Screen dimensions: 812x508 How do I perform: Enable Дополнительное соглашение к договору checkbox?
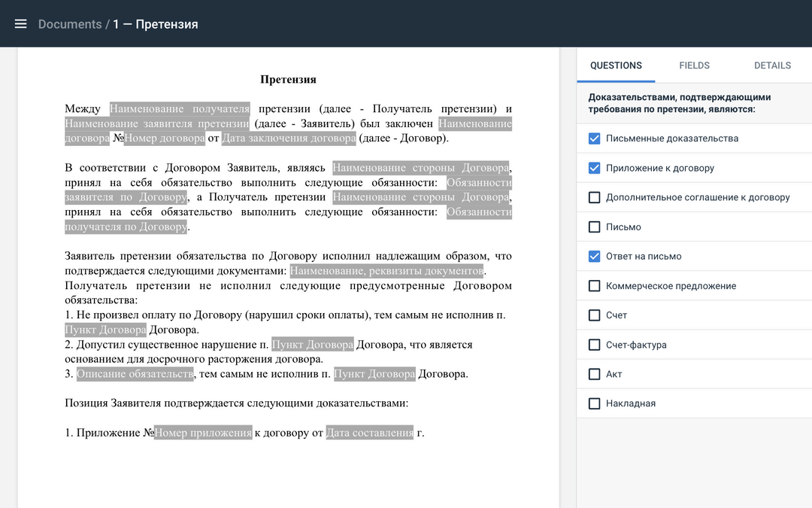(x=594, y=197)
